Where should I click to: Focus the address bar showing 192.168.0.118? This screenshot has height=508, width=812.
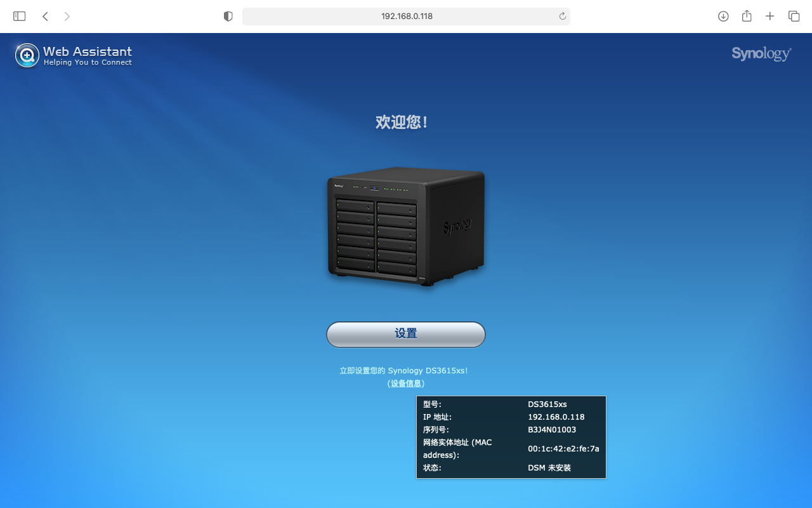click(x=406, y=17)
